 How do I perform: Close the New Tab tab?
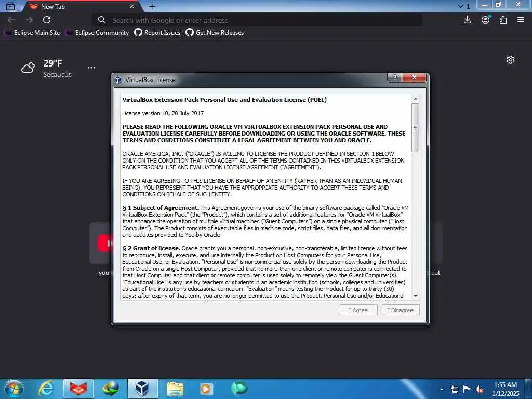(x=132, y=6)
